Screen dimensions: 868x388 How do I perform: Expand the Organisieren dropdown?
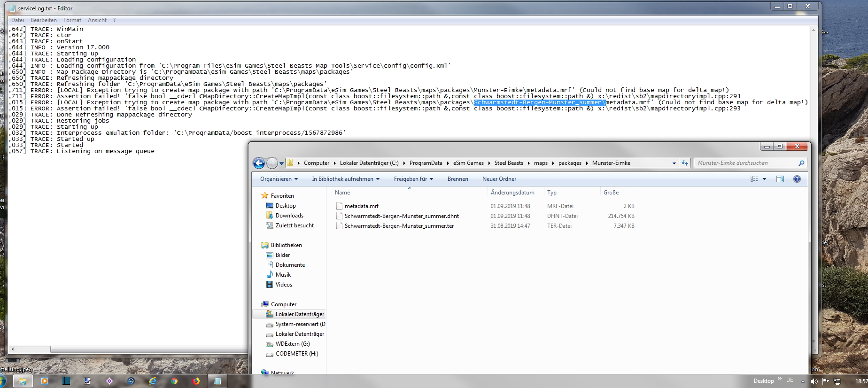[x=279, y=179]
